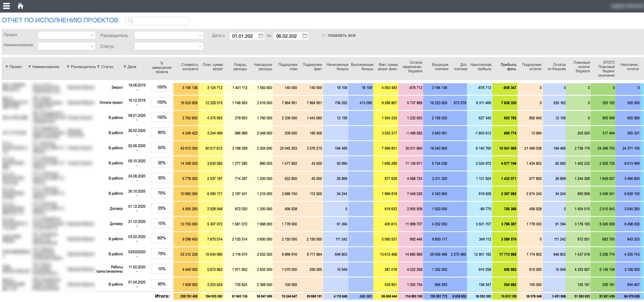Screen dimensions: 644x302
Task: Go to home via house icon
Action: [20, 6]
